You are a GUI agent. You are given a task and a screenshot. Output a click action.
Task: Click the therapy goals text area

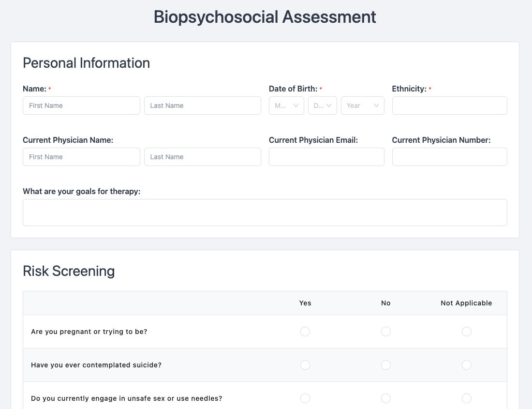tap(265, 212)
